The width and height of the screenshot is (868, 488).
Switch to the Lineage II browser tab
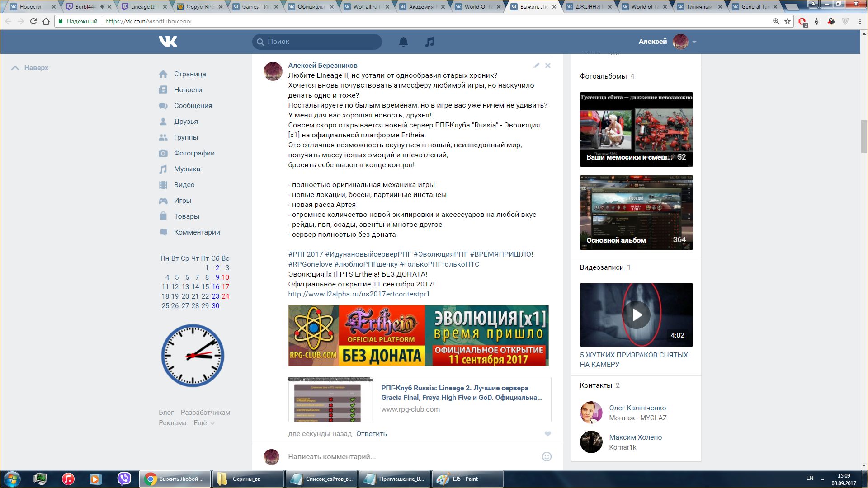pos(144,7)
